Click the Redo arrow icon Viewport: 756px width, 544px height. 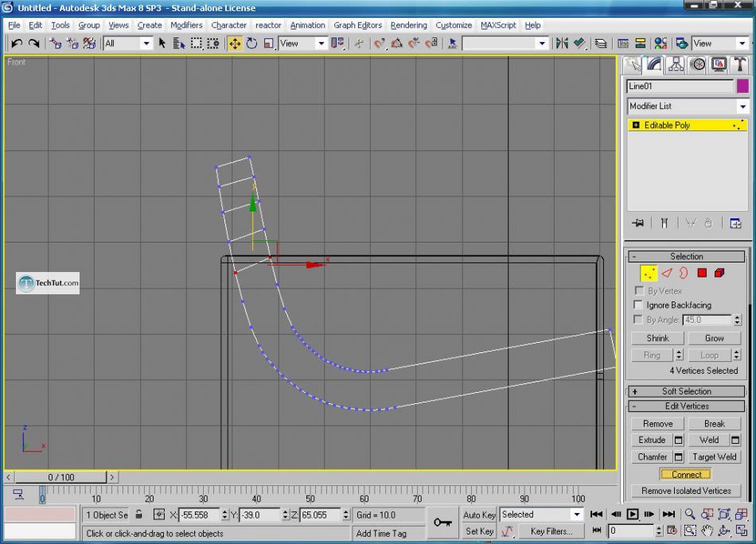point(33,44)
